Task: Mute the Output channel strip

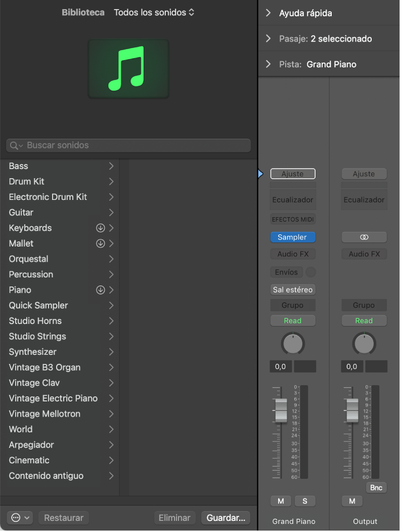Action: click(352, 501)
